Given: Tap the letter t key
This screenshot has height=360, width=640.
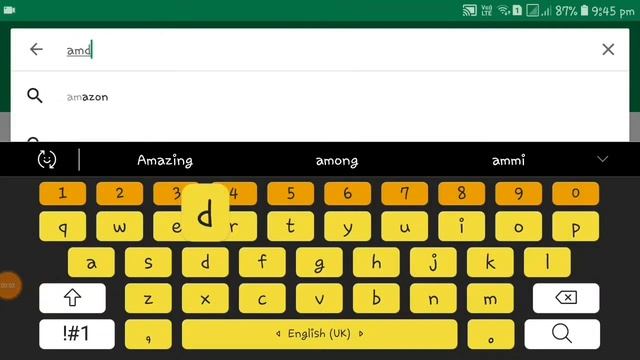Looking at the screenshot, I should pos(291,226).
